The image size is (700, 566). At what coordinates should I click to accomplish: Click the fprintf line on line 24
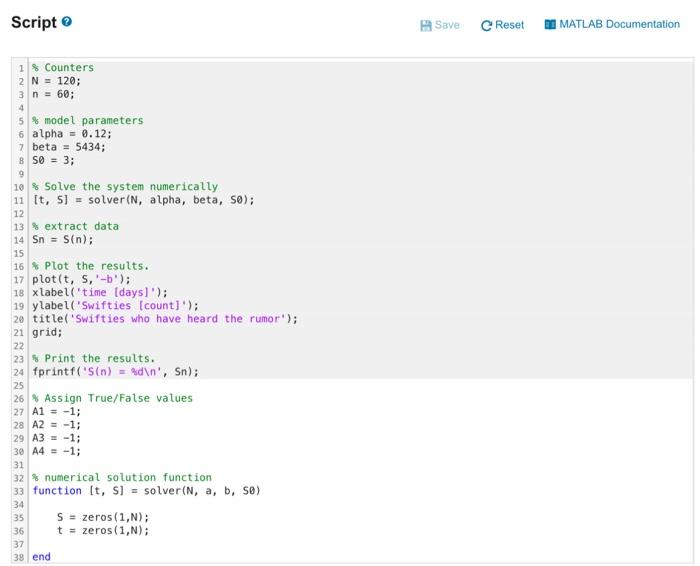point(115,372)
